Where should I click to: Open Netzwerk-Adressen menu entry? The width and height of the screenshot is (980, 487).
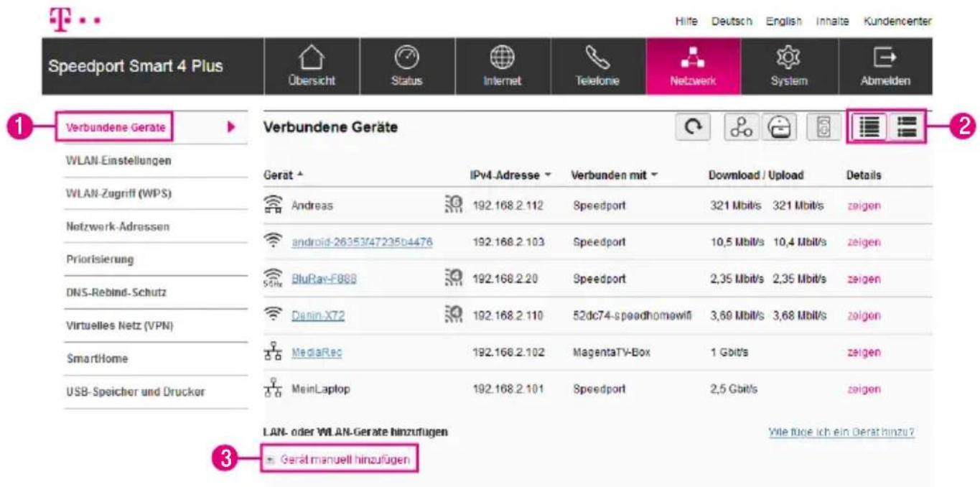(x=156, y=226)
